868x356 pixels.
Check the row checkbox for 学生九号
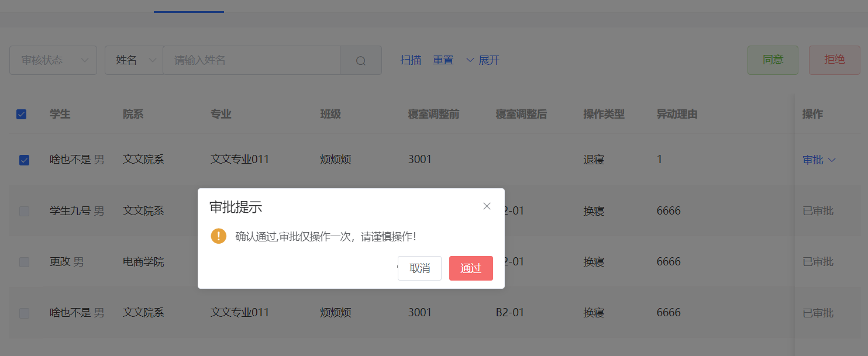pyautogui.click(x=24, y=211)
